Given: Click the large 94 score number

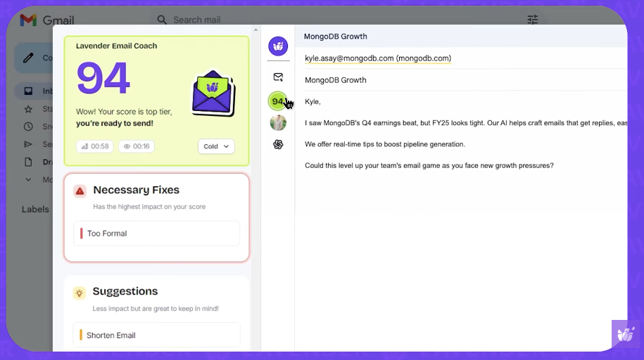Looking at the screenshot, I should [x=103, y=77].
